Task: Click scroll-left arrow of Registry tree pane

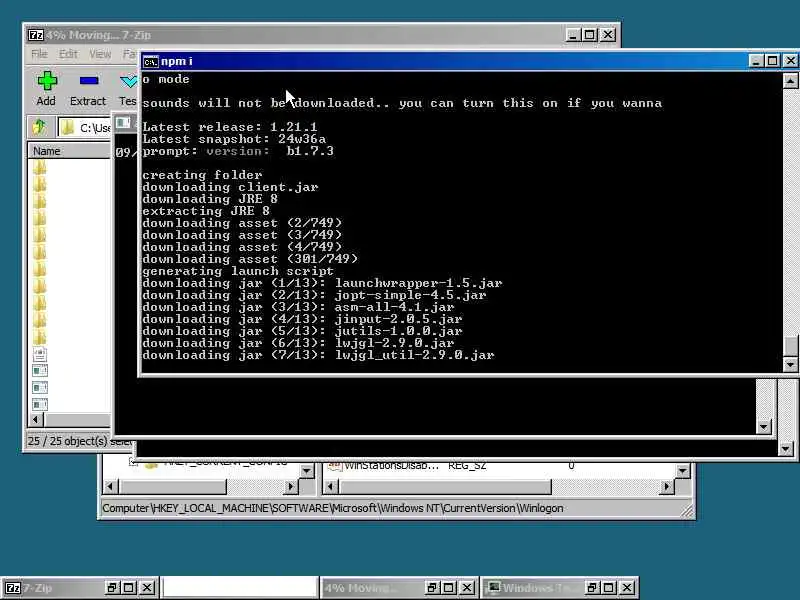Action: pos(110,487)
